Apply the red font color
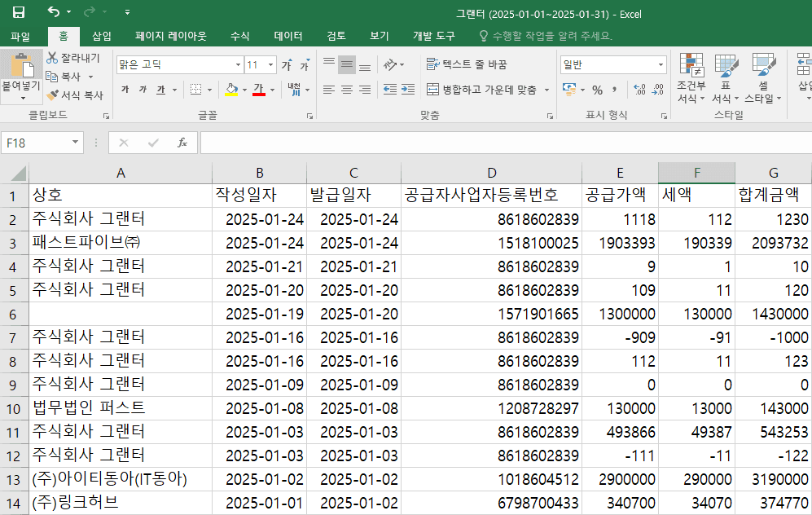This screenshot has width=812, height=515. pyautogui.click(x=258, y=90)
